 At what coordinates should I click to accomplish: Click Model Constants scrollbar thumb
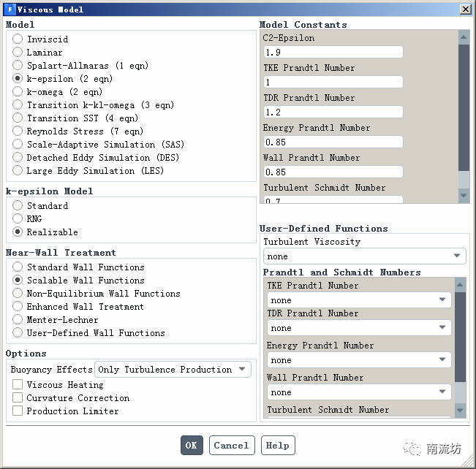pyautogui.click(x=464, y=107)
